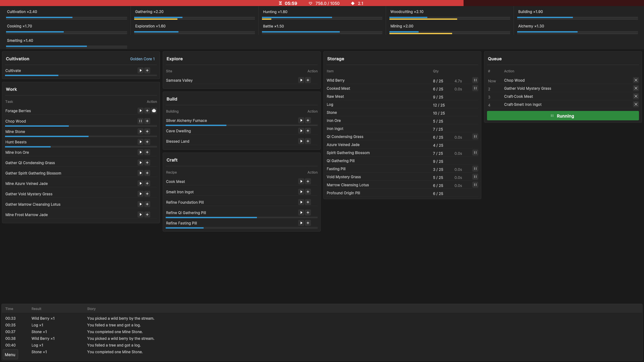The height and width of the screenshot is (362, 644).
Task: Queue Mine Azure Veined Jade
Action: (147, 183)
